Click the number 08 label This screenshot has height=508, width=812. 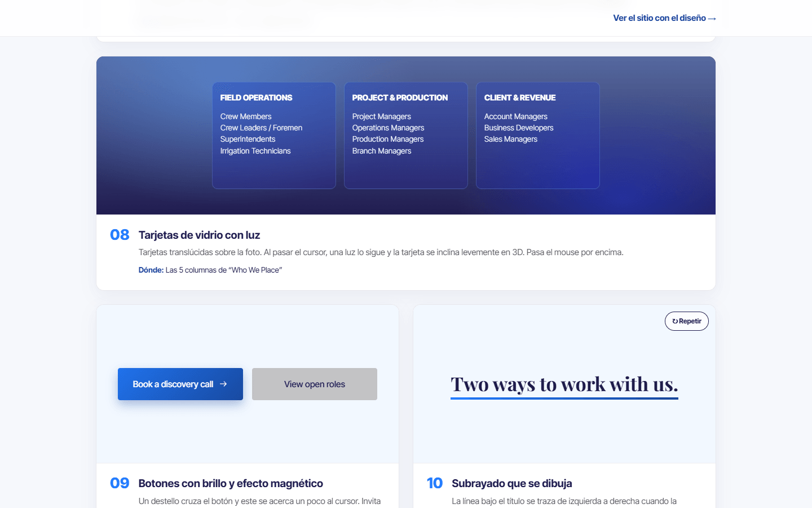pos(120,235)
